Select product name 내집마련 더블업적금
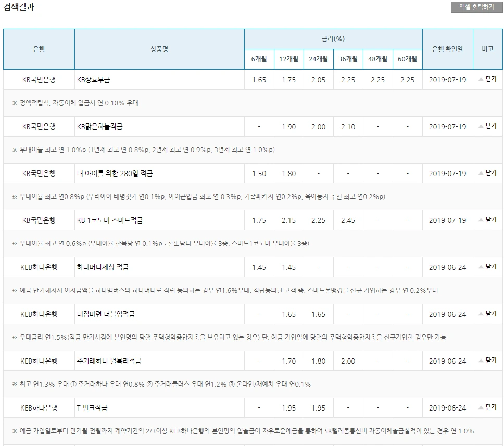 (x=106, y=314)
